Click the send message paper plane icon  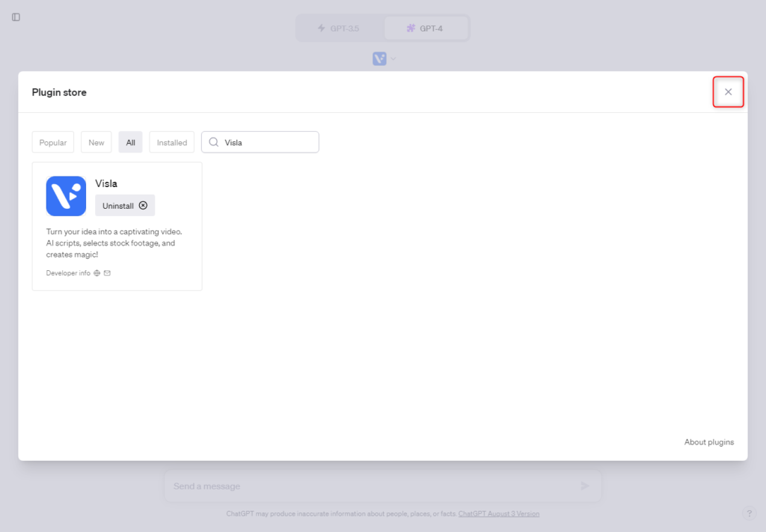coord(585,486)
